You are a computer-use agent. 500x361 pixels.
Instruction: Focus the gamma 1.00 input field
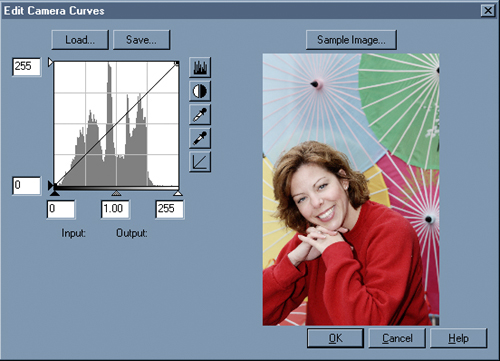[x=115, y=209]
